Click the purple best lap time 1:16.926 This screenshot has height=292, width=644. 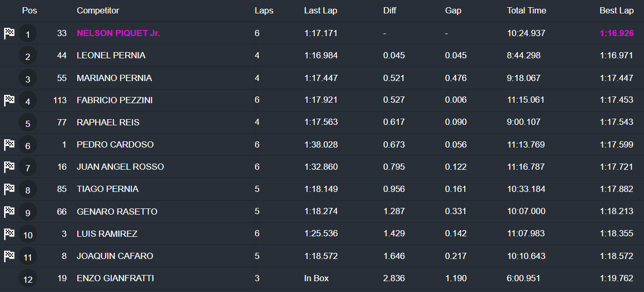(x=617, y=33)
